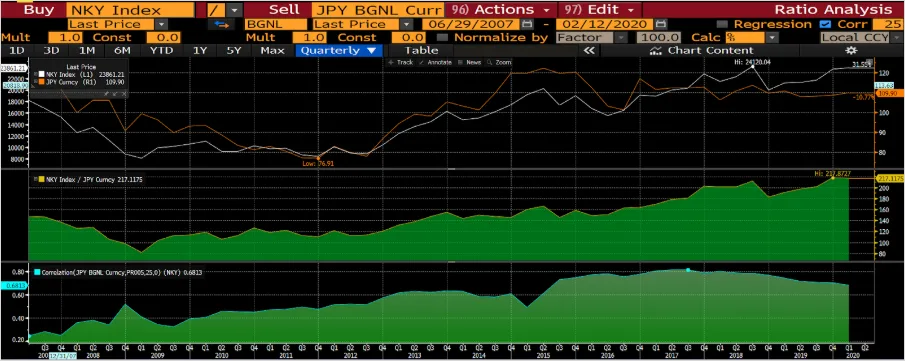The width and height of the screenshot is (905, 361).
Task: Click the Sell Const 0.0 field
Action: [x=409, y=38]
